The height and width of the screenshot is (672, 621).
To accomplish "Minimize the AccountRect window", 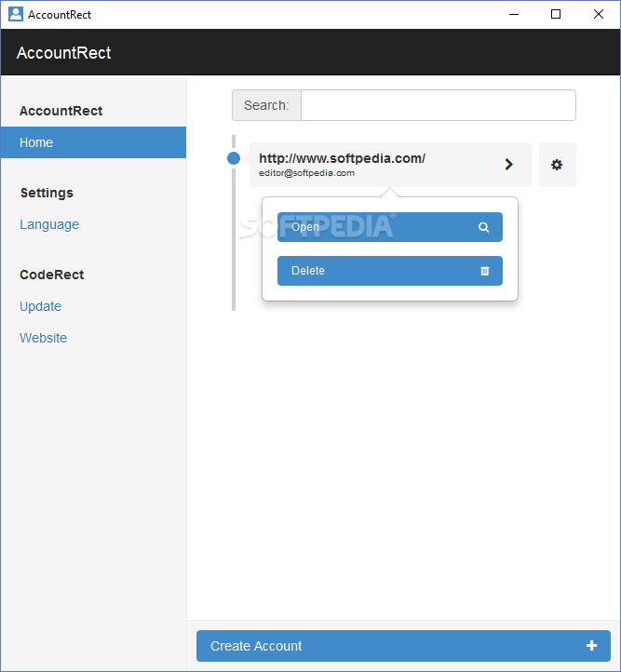I will coord(514,15).
